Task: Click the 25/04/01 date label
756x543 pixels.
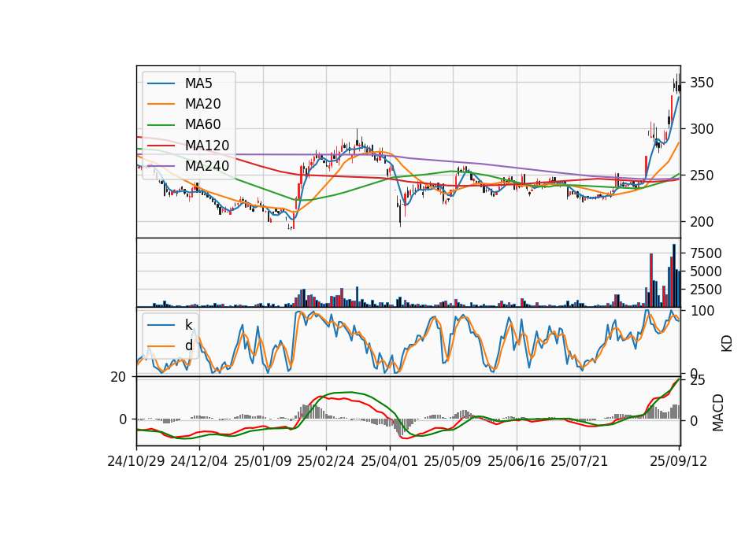Action: click(x=390, y=461)
